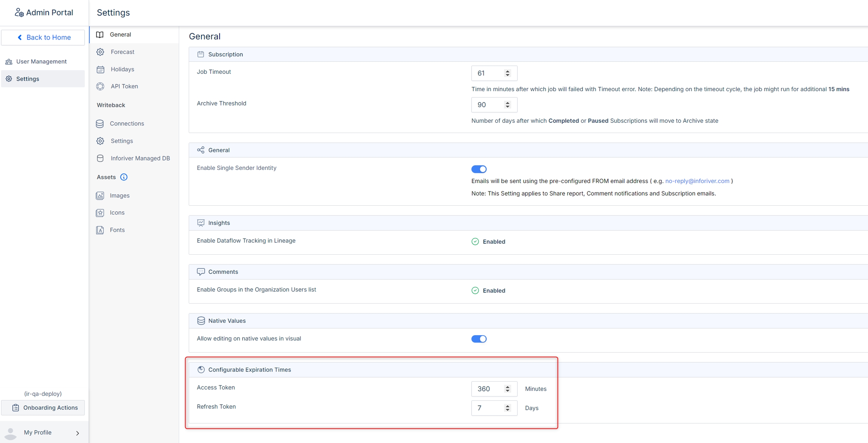Open the no-reply@inforiver.com link
The width and height of the screenshot is (868, 443).
point(697,181)
